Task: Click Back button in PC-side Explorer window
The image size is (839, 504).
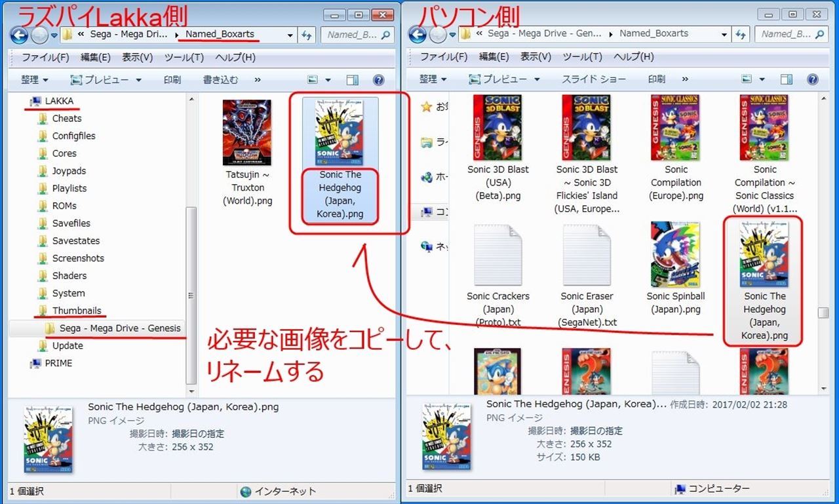Action: tap(417, 34)
